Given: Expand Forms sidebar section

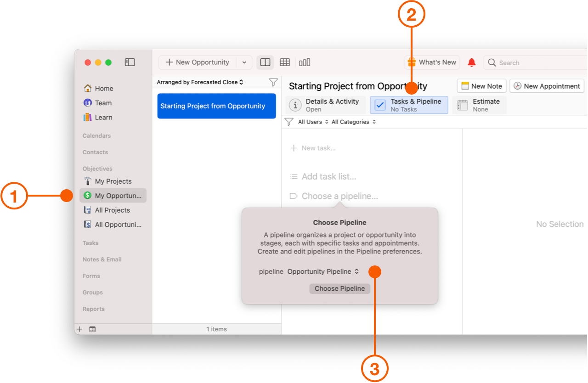Looking at the screenshot, I should click(x=91, y=276).
